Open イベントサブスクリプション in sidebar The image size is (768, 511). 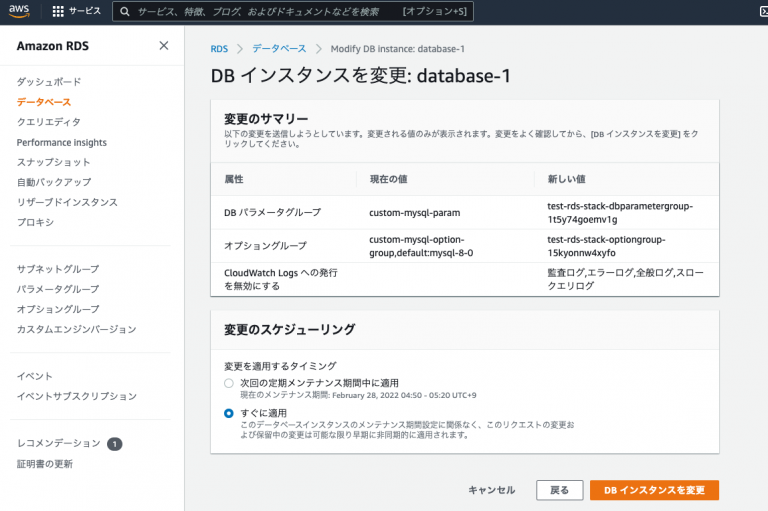point(77,396)
